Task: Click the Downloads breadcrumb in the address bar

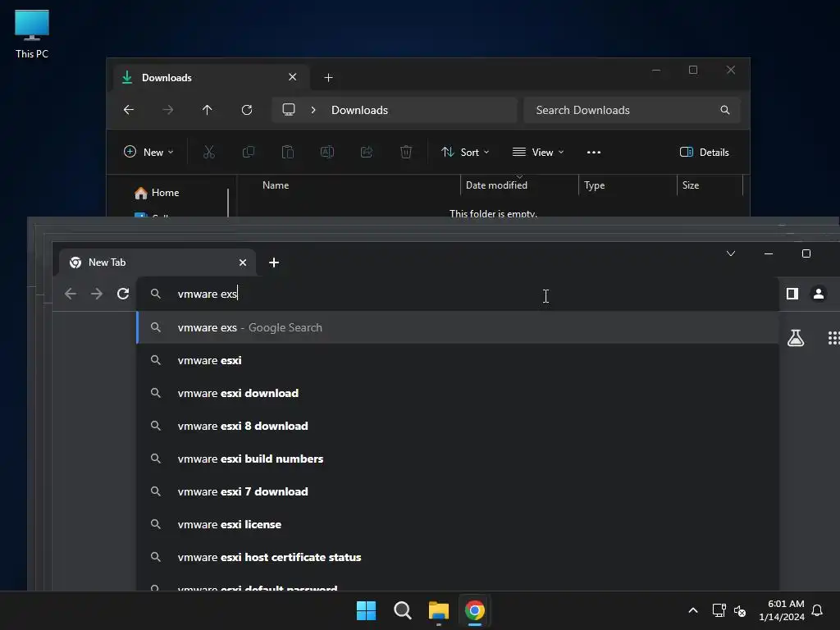Action: 359,110
